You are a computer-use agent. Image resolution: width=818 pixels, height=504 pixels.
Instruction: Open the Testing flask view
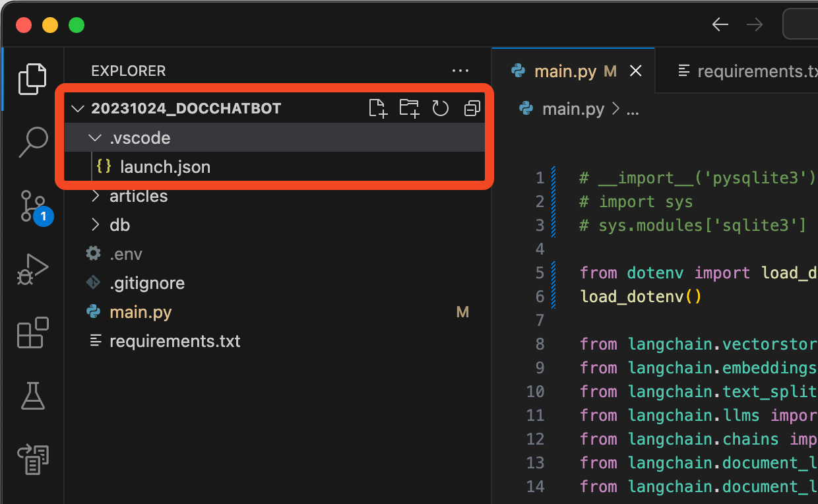click(x=32, y=395)
